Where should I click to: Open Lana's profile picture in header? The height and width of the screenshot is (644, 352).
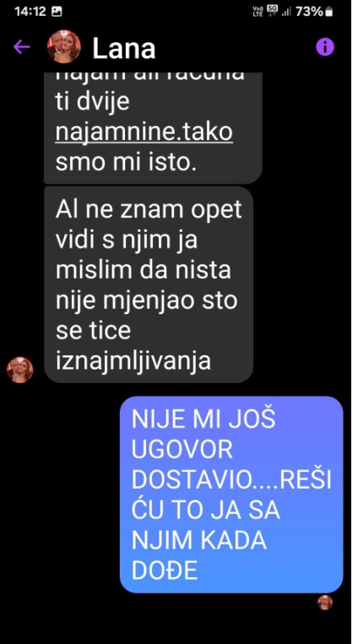(64, 46)
